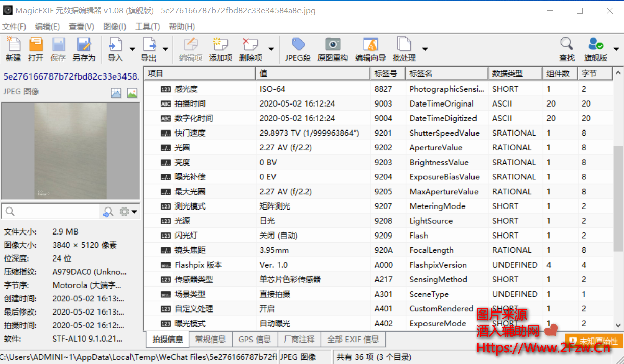Open the 批处理 batch processing tool
The height and width of the screenshot is (364, 624).
[x=404, y=49]
